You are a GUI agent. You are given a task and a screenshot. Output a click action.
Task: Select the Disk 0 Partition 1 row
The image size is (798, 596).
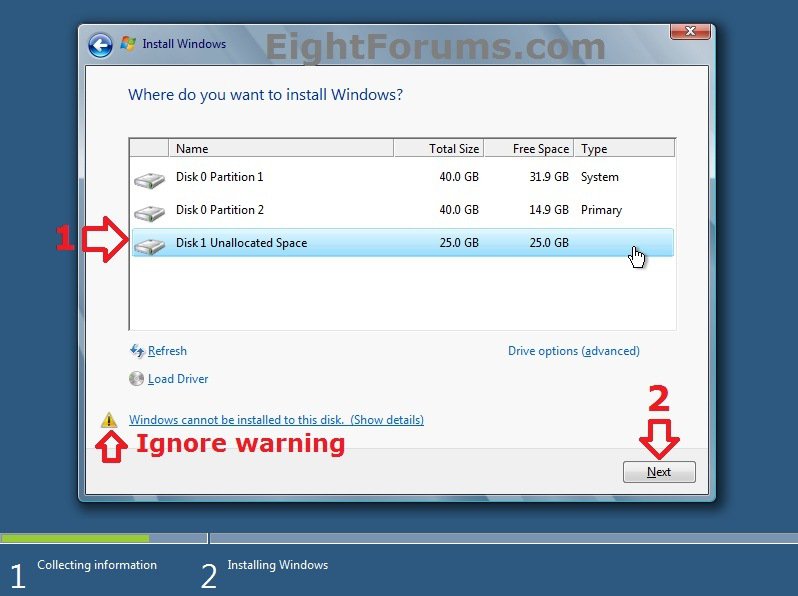[x=403, y=177]
